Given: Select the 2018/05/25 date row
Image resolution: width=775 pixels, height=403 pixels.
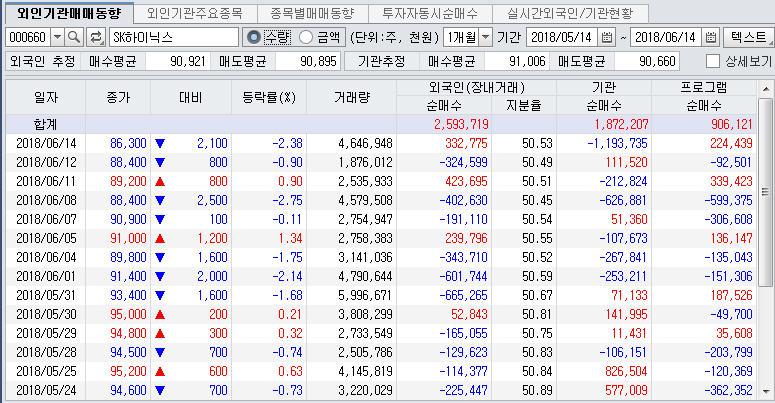Looking at the screenshot, I should [381, 371].
